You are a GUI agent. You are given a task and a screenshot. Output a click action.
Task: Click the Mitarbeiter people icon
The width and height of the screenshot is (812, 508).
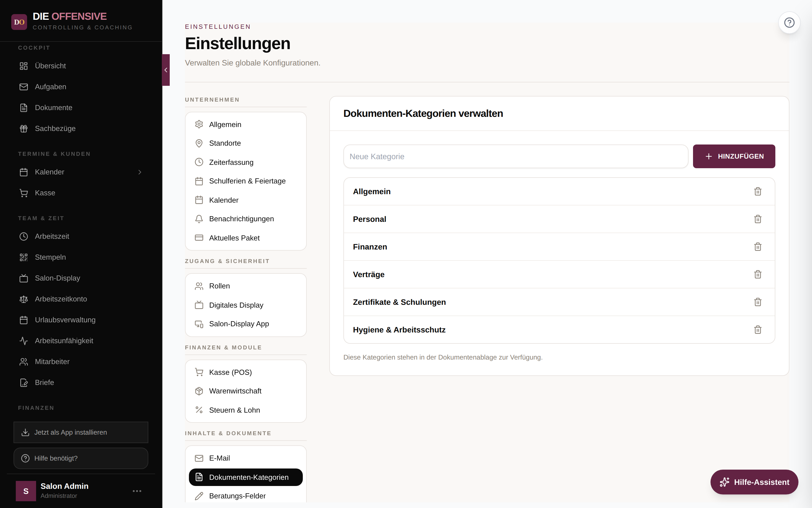pyautogui.click(x=23, y=362)
